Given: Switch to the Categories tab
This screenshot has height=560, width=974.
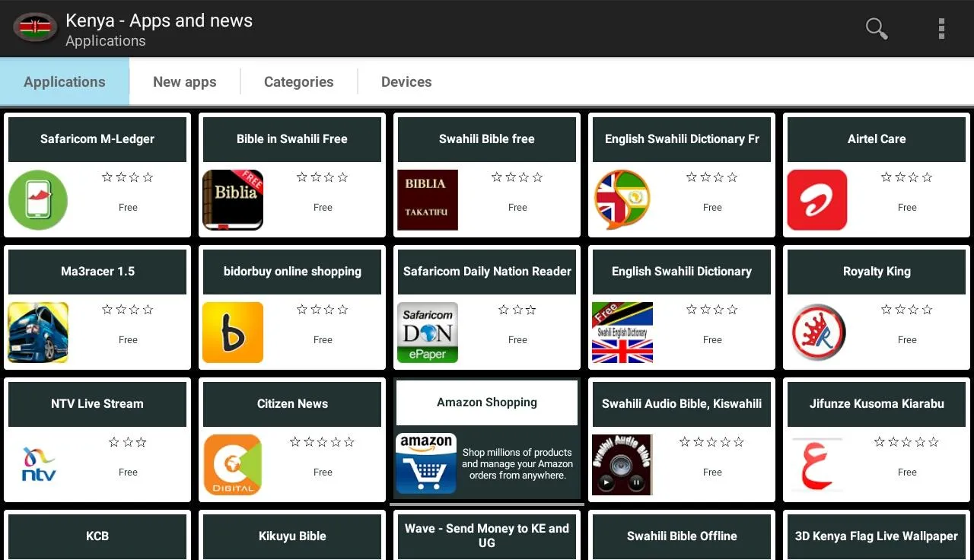Looking at the screenshot, I should click(x=299, y=81).
